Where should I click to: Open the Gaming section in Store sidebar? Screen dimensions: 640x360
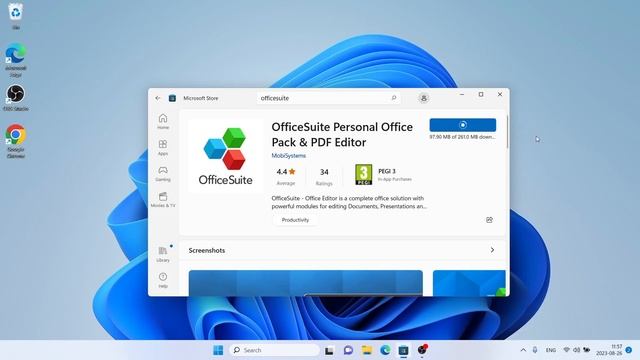point(163,174)
